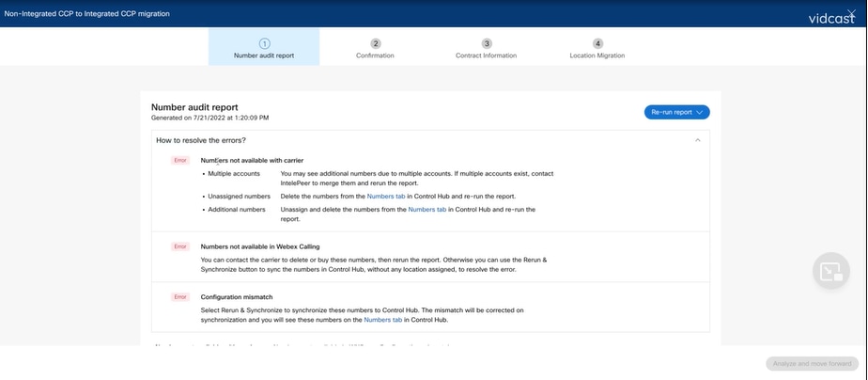Select the Number audit report heading
Screen dimensions: 868x380
194,107
